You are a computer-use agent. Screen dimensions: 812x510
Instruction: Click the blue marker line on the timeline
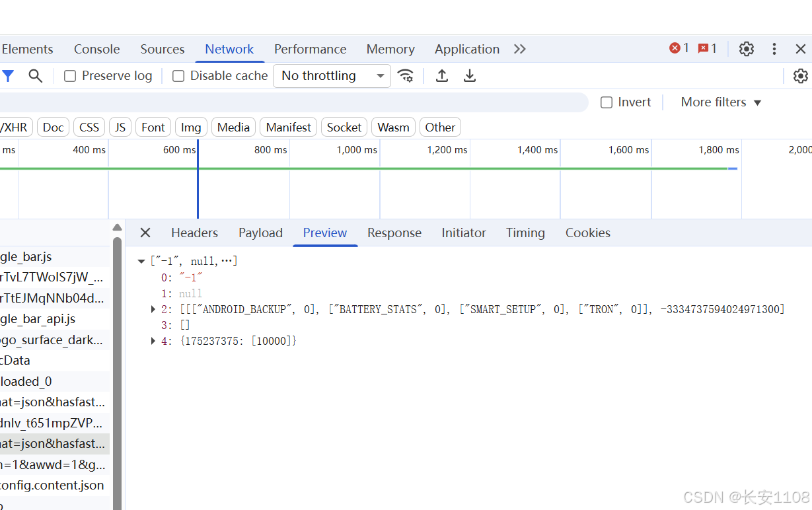coord(198,178)
